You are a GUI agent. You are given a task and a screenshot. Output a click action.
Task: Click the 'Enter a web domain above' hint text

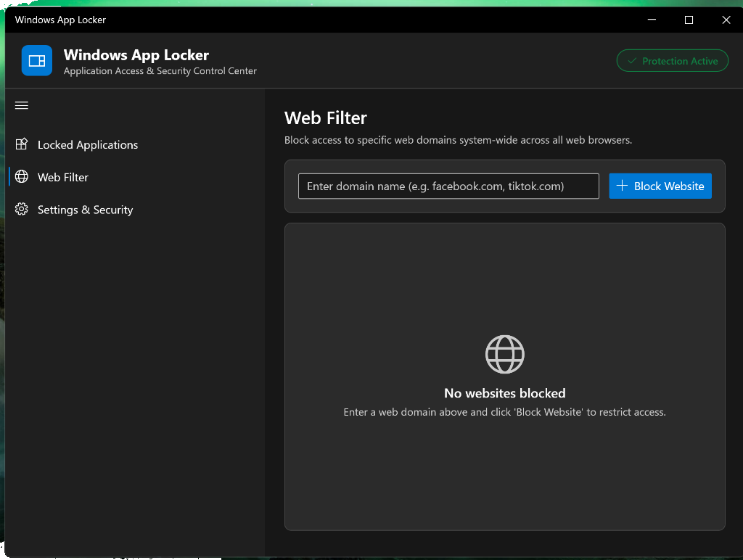[505, 412]
